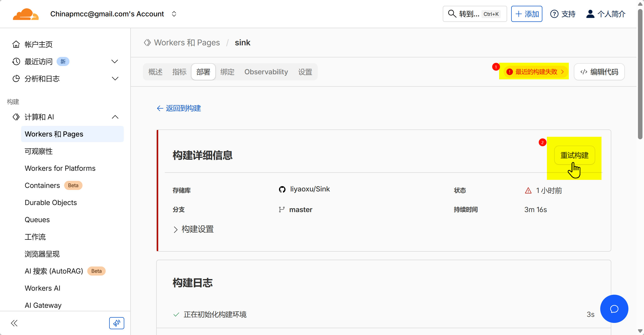The height and width of the screenshot is (335, 644).
Task: Open the search (转到) box
Action: [474, 14]
